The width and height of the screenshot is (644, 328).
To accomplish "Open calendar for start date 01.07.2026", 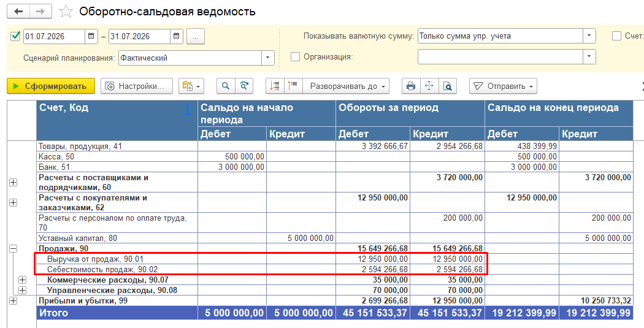I will [91, 36].
